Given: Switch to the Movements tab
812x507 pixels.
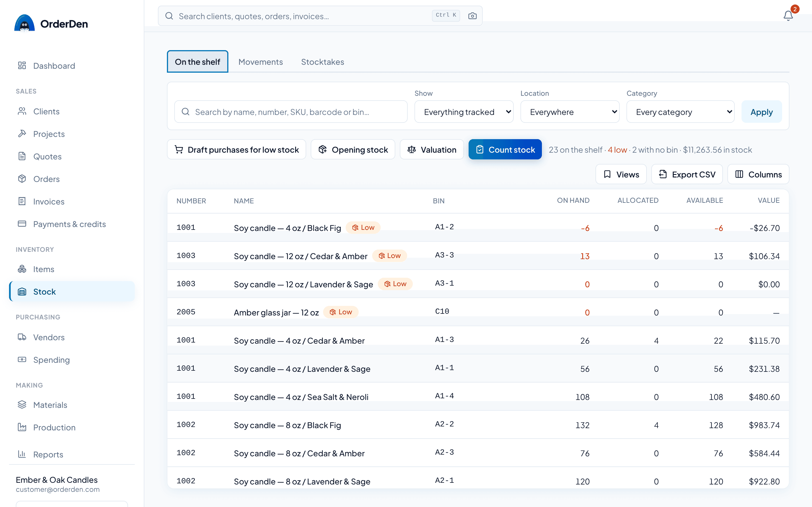Looking at the screenshot, I should 261,62.
